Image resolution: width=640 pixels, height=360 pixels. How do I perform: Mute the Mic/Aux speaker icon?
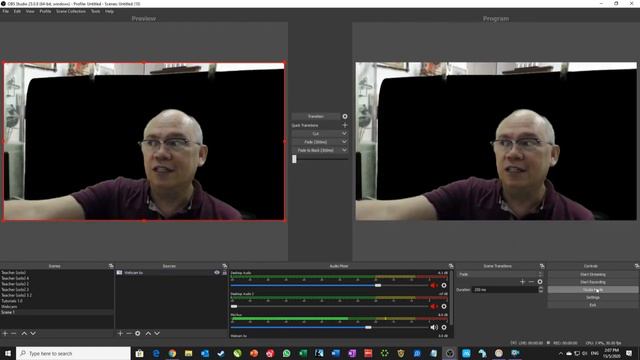tap(433, 327)
